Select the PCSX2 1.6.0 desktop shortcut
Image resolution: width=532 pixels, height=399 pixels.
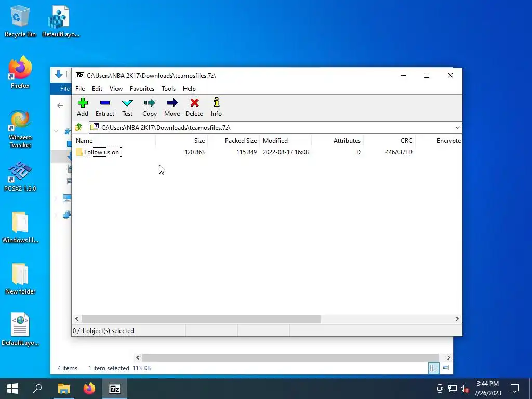(20, 177)
